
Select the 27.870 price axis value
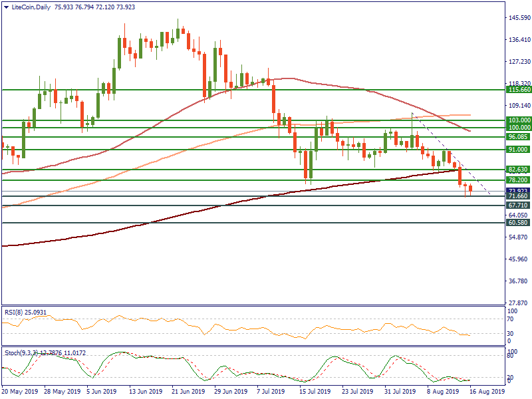point(519,303)
